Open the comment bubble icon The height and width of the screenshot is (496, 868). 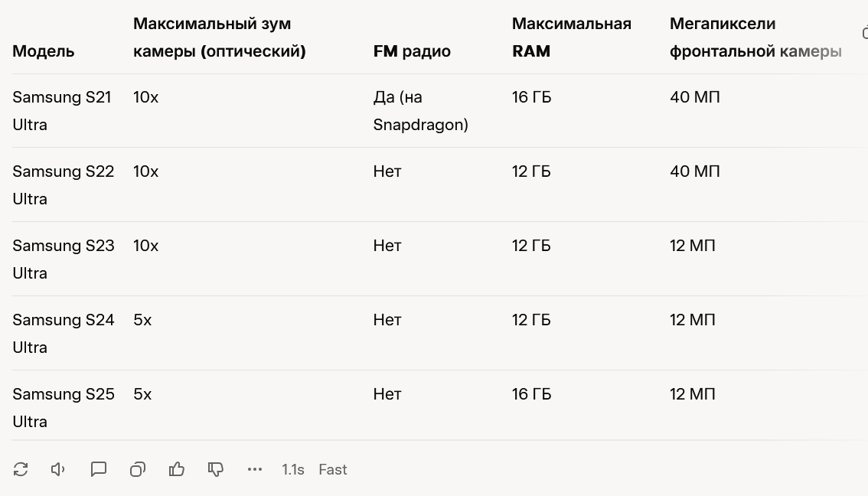click(x=99, y=469)
